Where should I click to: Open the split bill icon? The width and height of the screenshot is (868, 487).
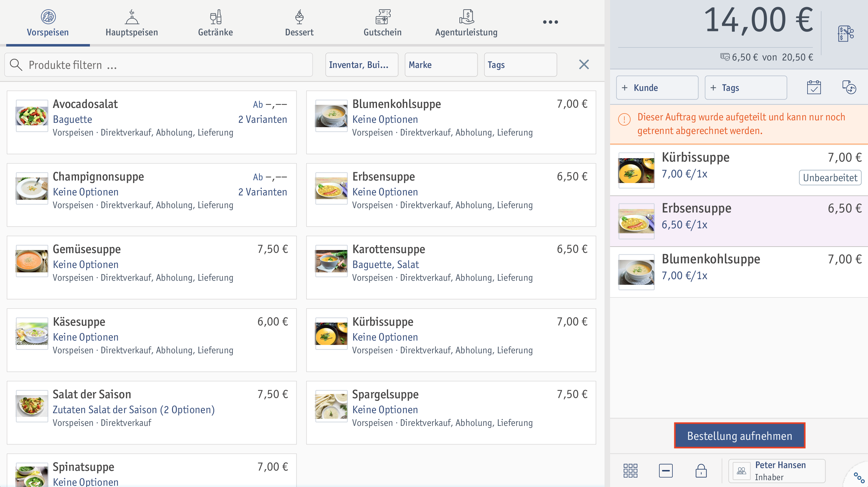tap(845, 34)
